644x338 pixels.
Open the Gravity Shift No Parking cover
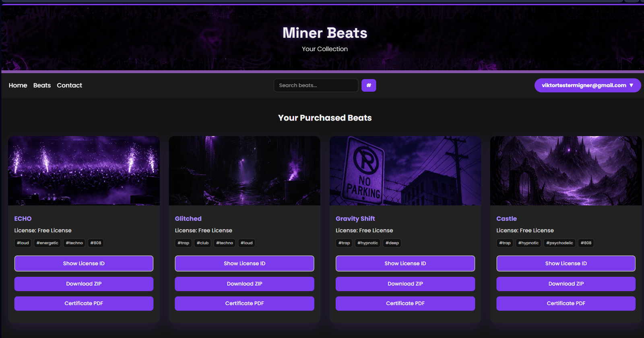coord(405,171)
